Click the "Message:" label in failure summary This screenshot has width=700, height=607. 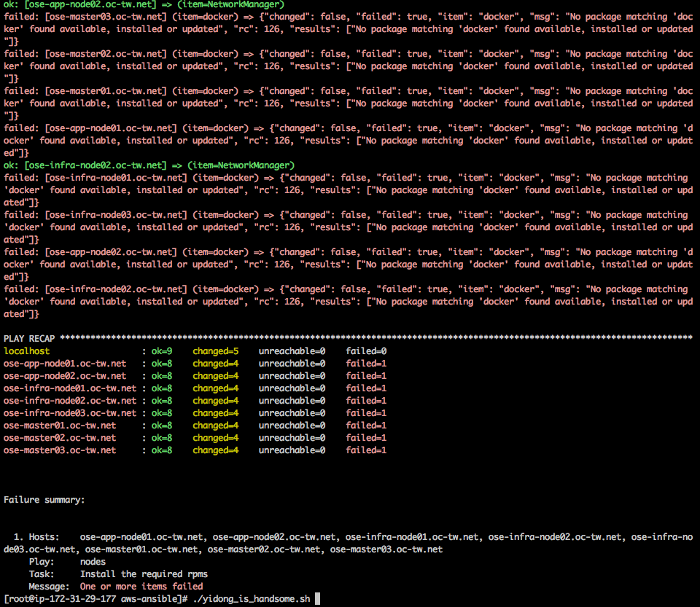[49, 587]
